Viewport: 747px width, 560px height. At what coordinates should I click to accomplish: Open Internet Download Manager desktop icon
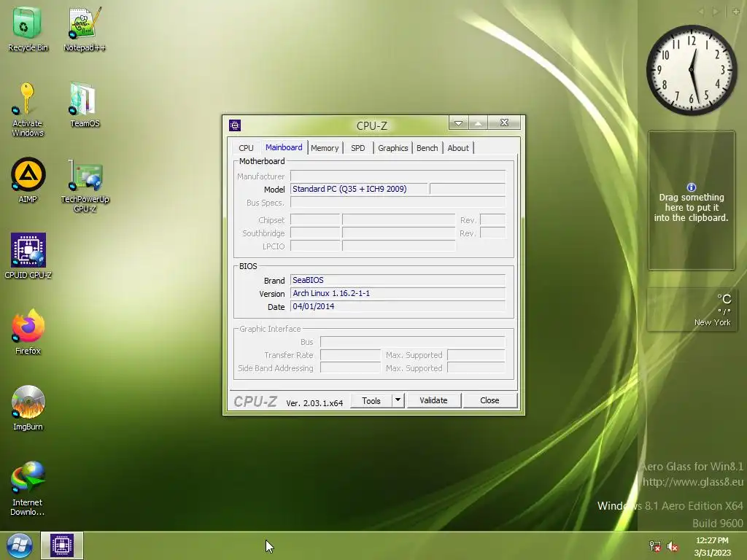tap(28, 488)
